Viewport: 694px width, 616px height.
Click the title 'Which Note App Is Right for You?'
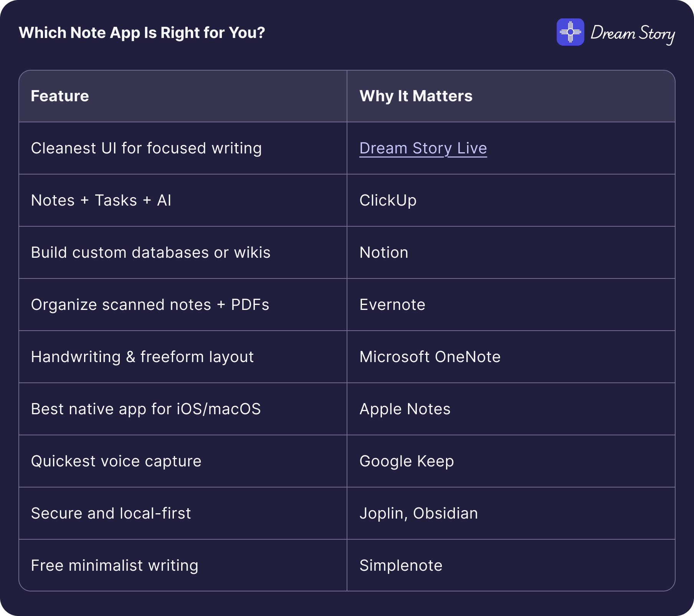pos(142,33)
